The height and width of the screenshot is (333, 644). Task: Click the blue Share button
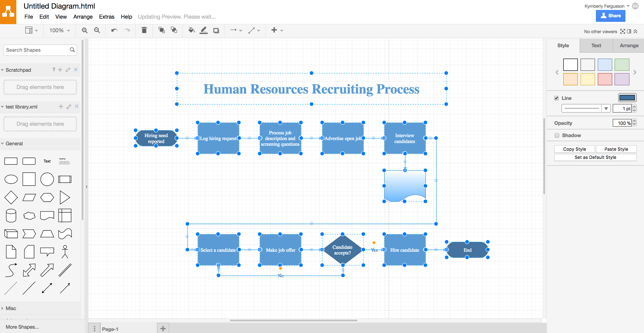[x=610, y=16]
